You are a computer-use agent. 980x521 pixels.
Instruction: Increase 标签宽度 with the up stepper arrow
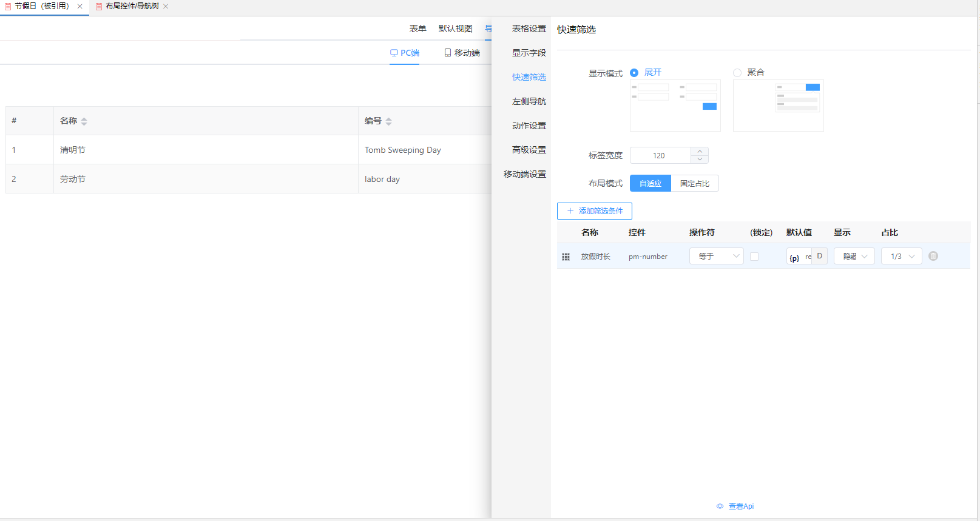[x=700, y=152]
